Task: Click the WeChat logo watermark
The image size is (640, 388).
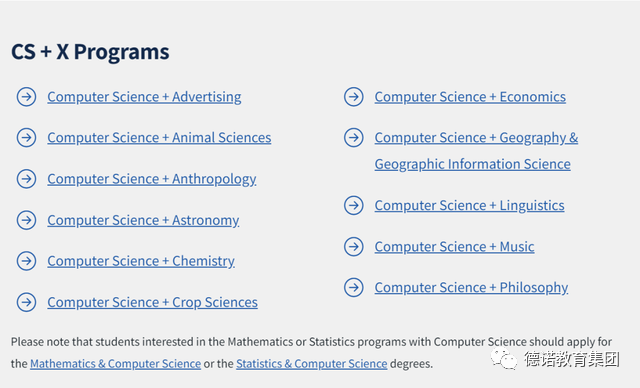Action: coord(504,359)
